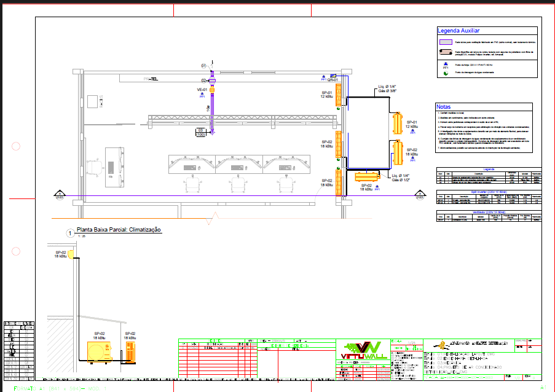Select the horizontal SP-02 outdoor condenser unit
Image resolution: width=555 pixels, height=392 pixels.
click(x=367, y=178)
